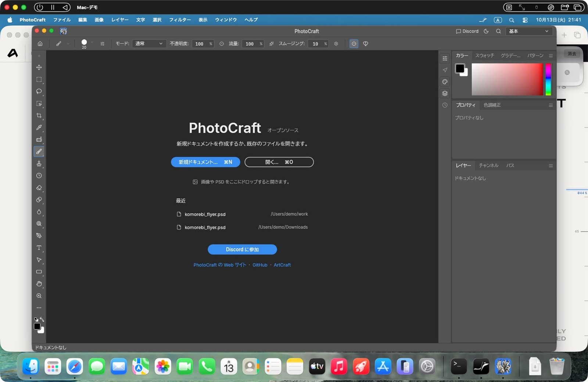This screenshot has height=382, width=588.
Task: Click the Home icon in options bar
Action: (40, 44)
